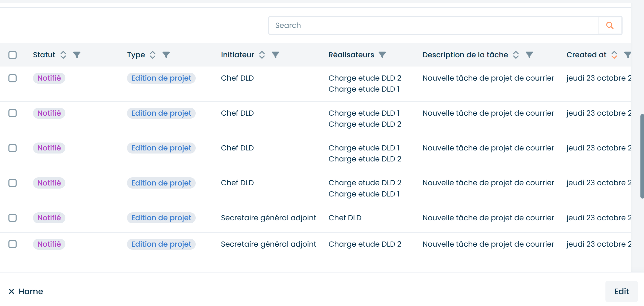Open the Type column filter
Image resolution: width=644 pixels, height=306 pixels.
tap(166, 55)
